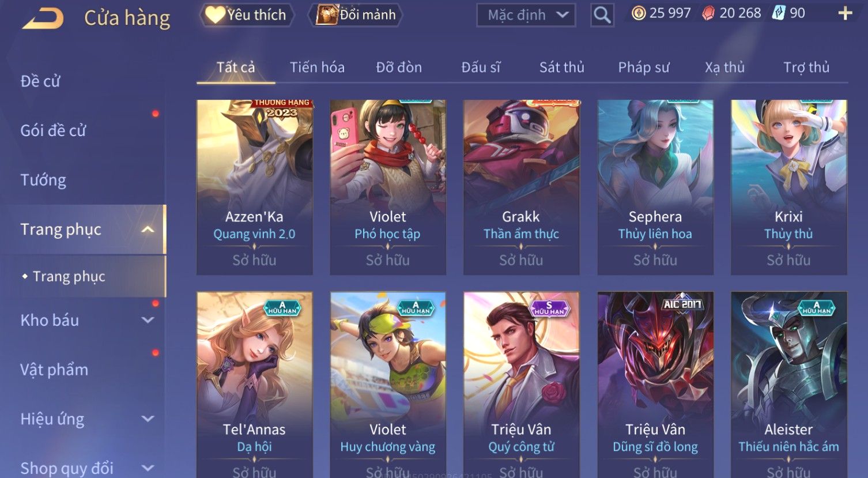Expand the Hiệu ứng sidebar section

click(148, 419)
